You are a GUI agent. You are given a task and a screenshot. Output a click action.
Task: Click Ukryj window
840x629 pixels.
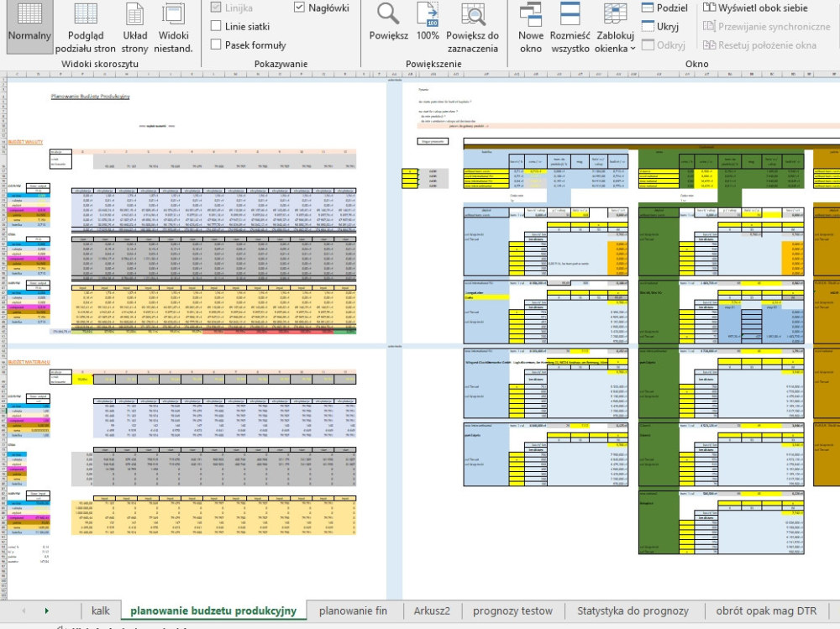click(x=660, y=26)
